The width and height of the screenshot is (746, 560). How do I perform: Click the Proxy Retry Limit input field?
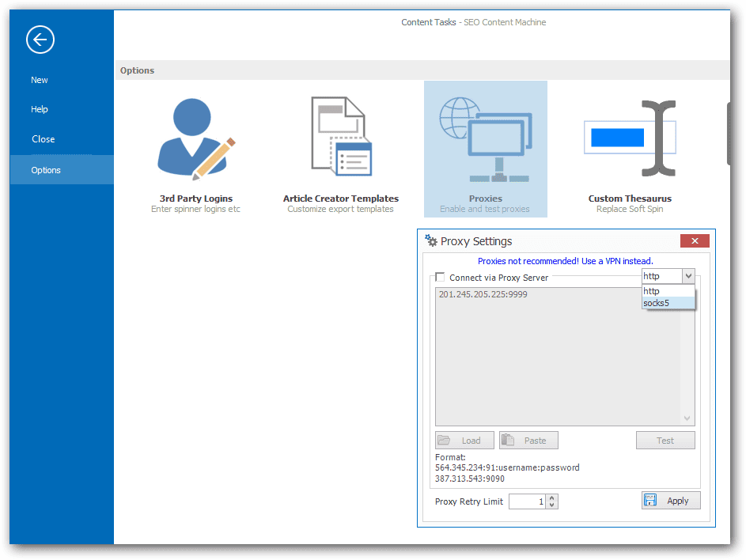click(527, 501)
